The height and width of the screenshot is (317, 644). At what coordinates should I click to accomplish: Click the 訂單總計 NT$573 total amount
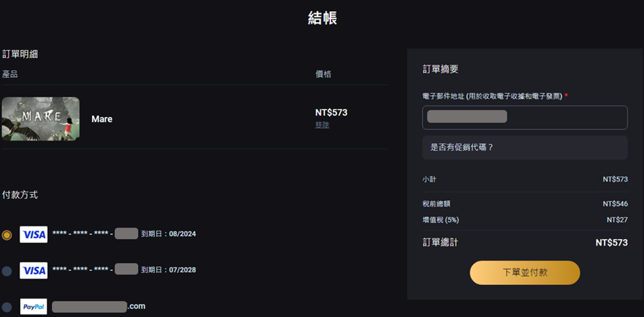[611, 243]
